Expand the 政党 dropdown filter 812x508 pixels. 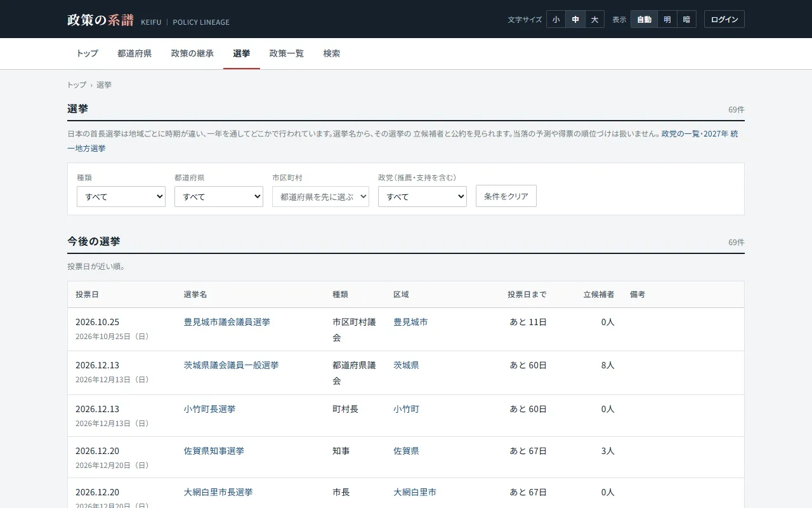422,196
